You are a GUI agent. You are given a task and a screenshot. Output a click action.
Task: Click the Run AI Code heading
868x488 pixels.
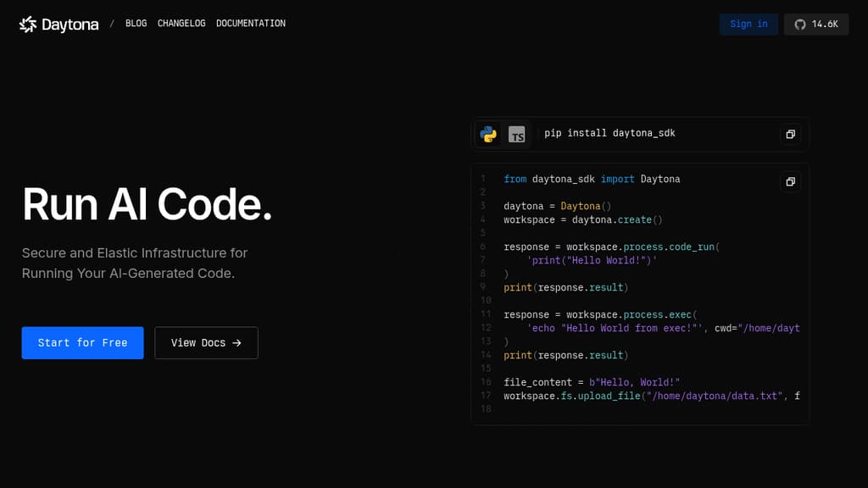tap(146, 204)
